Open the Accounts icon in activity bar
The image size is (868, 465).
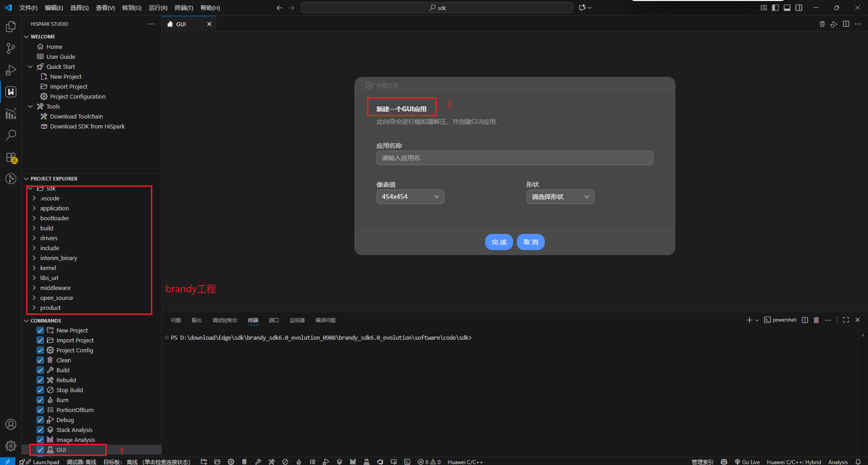(11, 424)
